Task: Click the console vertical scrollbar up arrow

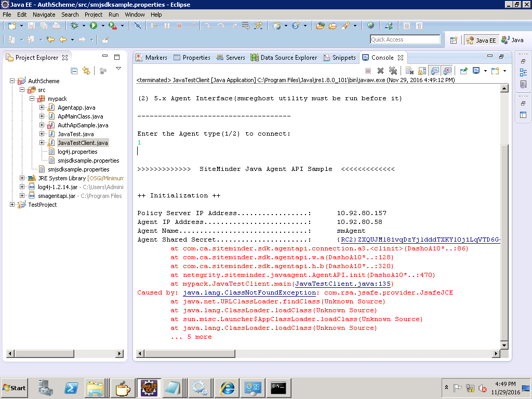Action: coord(504,88)
